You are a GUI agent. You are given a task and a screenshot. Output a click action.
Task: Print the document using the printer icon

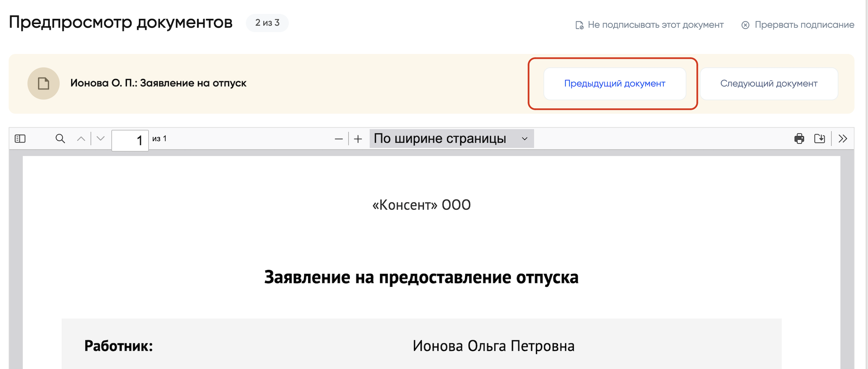[799, 139]
